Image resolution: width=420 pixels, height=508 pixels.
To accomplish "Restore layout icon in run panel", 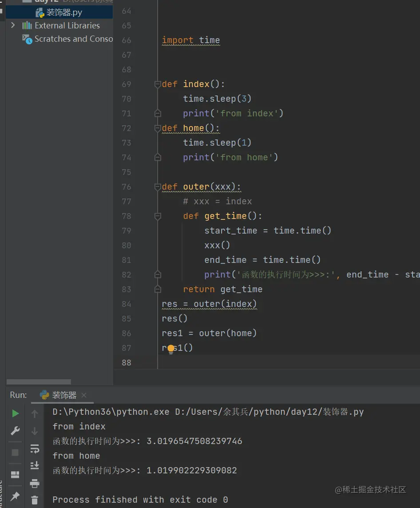I will (x=15, y=475).
